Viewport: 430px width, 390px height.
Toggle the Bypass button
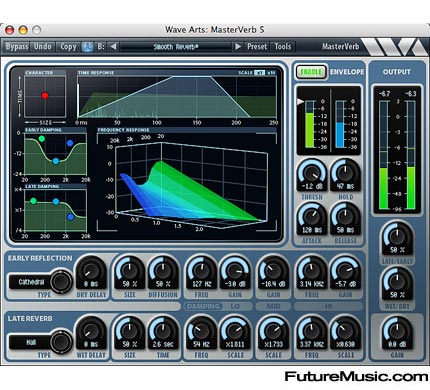(x=17, y=47)
